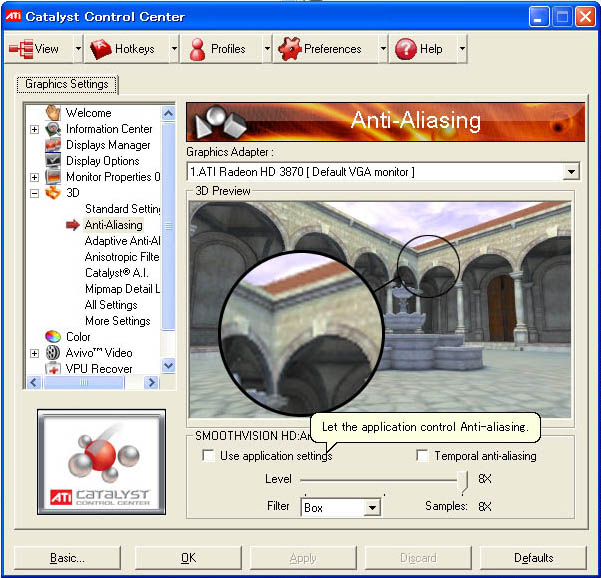Click the Help question mark icon

click(406, 49)
